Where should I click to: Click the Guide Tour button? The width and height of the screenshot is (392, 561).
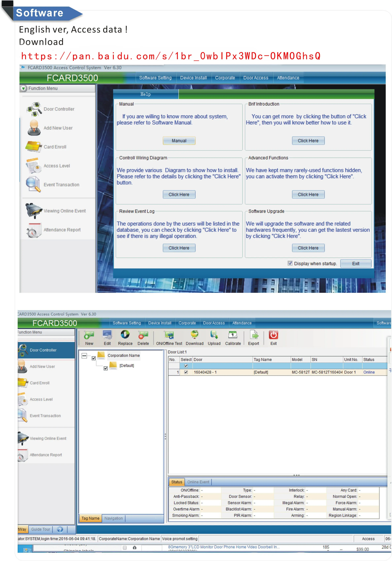point(40,529)
